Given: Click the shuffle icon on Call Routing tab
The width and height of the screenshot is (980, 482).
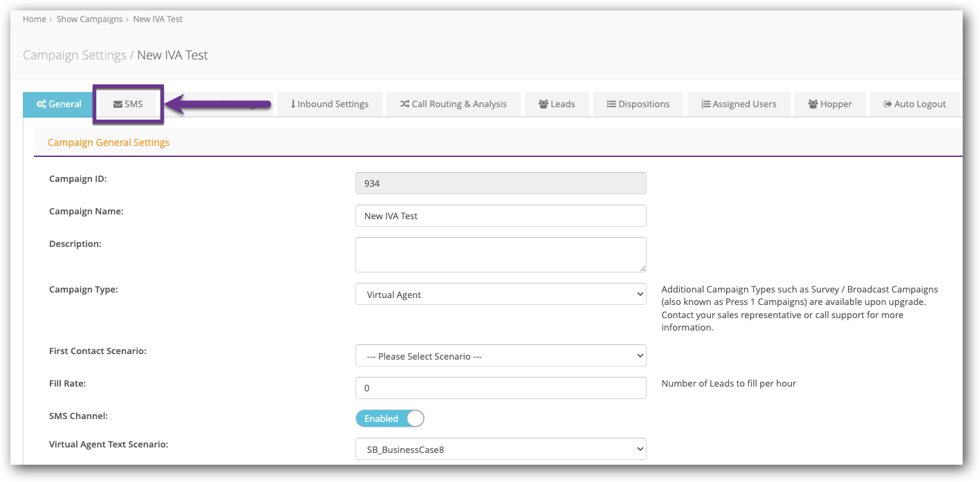Looking at the screenshot, I should pos(404,104).
